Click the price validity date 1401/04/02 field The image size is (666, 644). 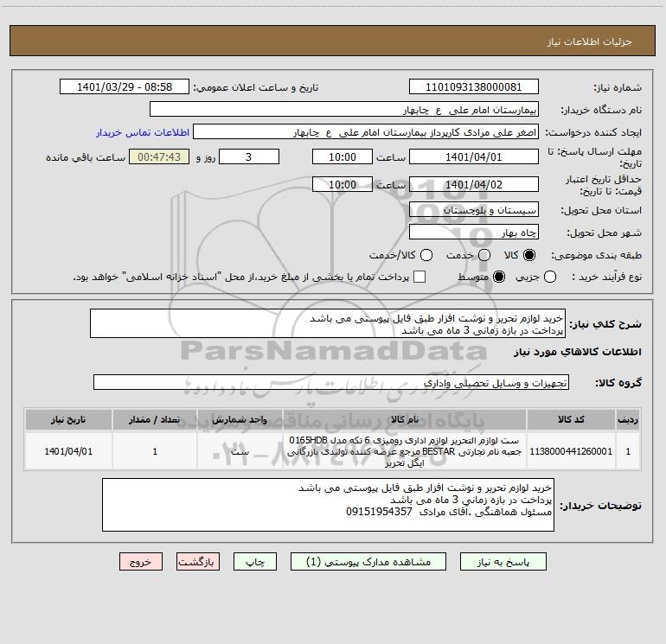pos(474,184)
